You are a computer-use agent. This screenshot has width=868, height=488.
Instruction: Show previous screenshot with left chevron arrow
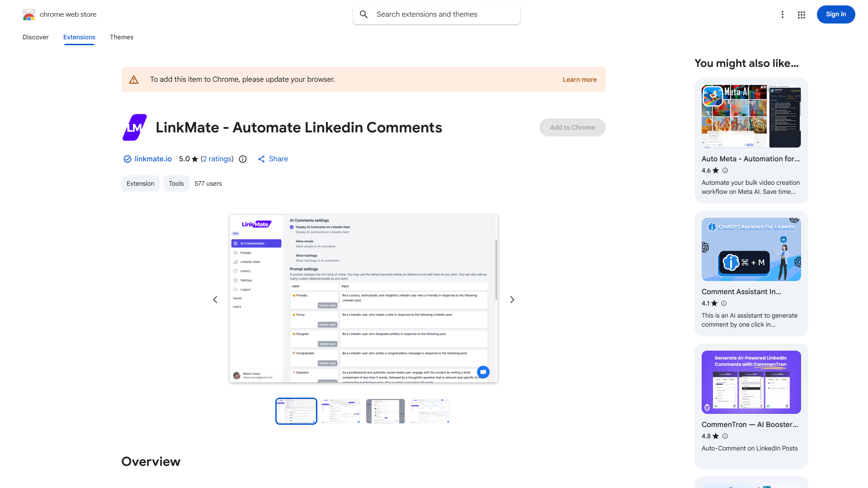tap(215, 300)
